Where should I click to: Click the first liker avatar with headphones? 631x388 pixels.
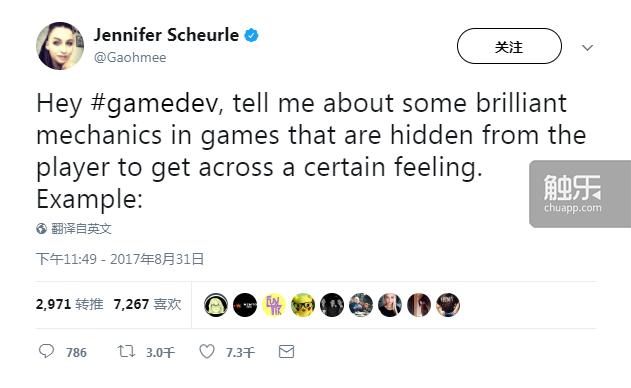coord(216,305)
